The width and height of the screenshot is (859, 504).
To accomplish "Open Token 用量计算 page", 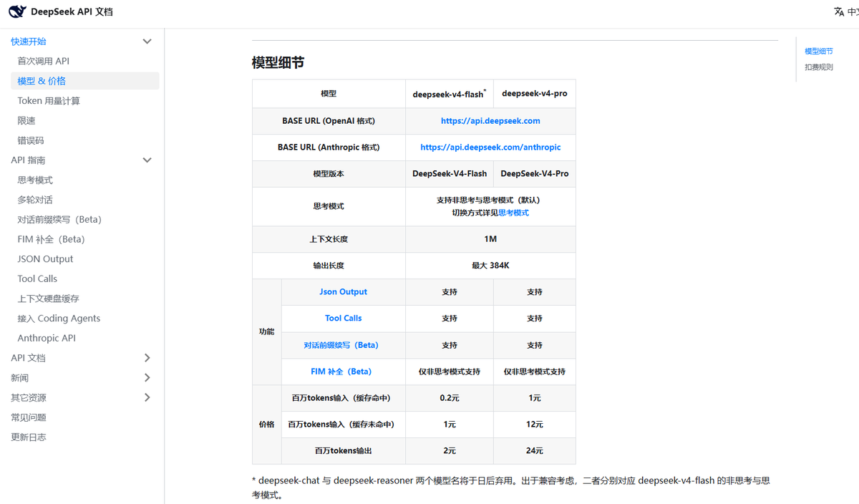I will pos(49,101).
